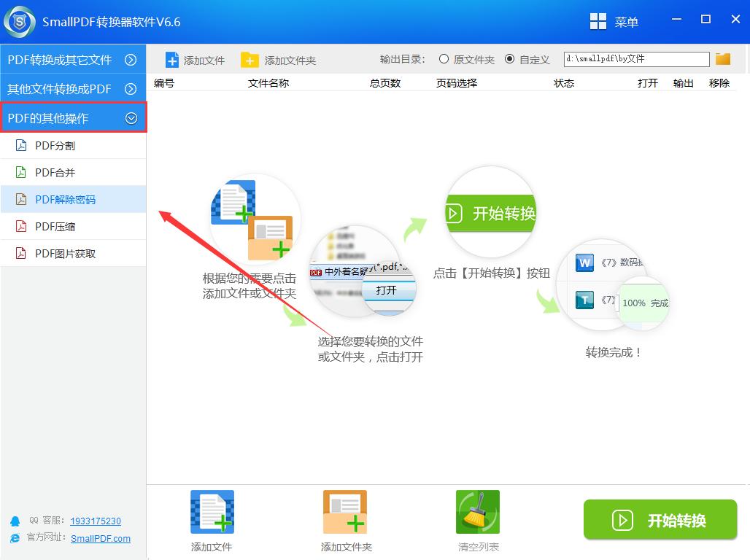The height and width of the screenshot is (560, 750).
Task: Click the 开始转换 start conversion button
Action: [x=659, y=520]
